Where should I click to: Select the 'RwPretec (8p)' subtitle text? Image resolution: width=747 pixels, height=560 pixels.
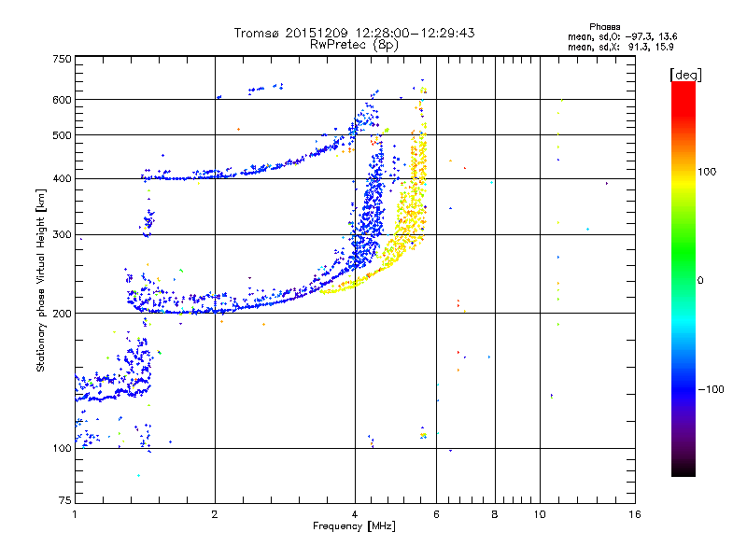354,45
